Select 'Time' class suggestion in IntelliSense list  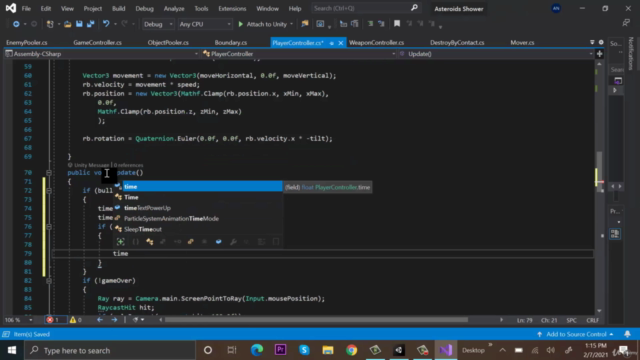click(198, 197)
